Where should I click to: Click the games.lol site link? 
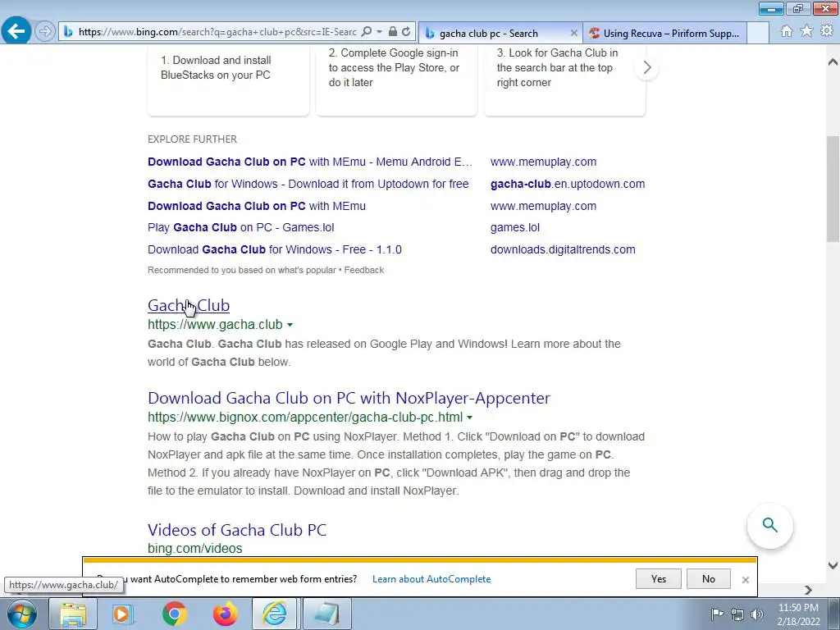(x=515, y=227)
